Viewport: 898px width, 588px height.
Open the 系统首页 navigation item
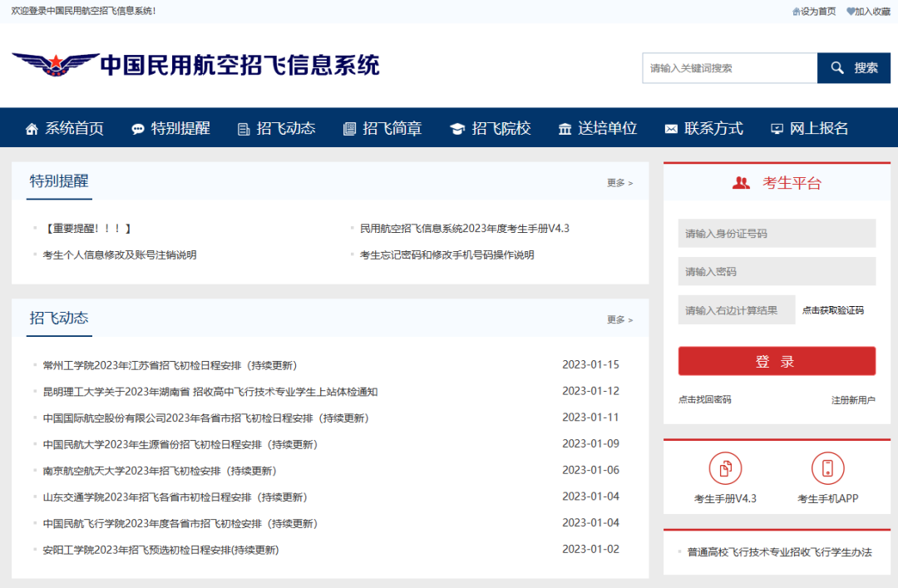click(65, 128)
